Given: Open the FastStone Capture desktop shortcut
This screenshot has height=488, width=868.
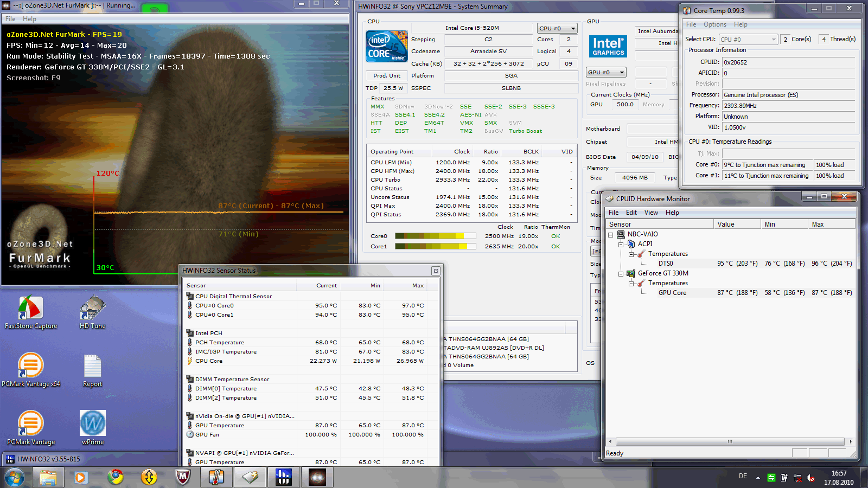Looking at the screenshot, I should [x=31, y=312].
